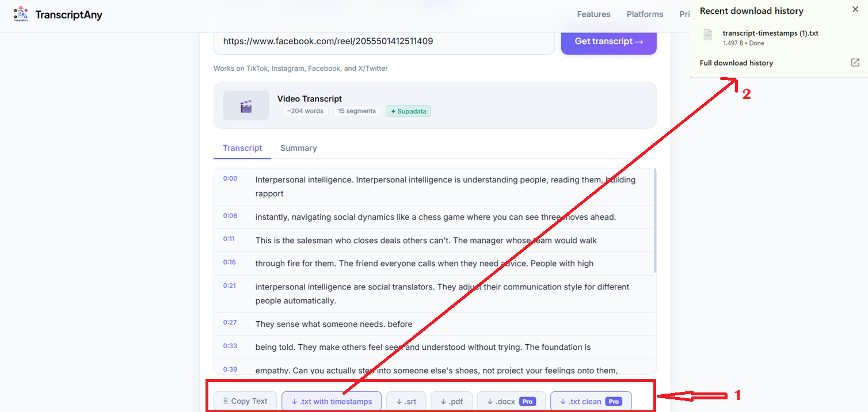Download the .docx Pro file

(511, 401)
